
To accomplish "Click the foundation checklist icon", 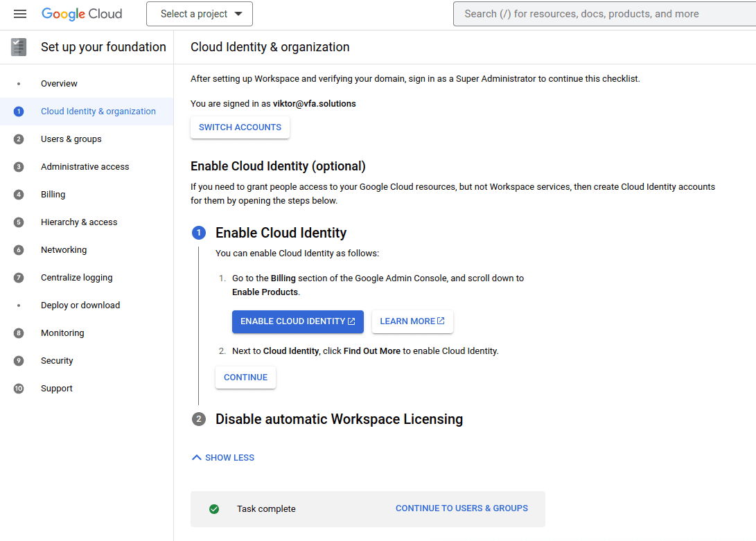I will (19, 47).
